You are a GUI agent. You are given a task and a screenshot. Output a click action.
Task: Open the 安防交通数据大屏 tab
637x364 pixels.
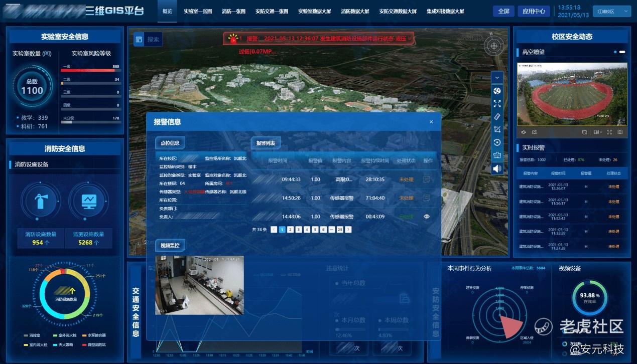point(398,11)
